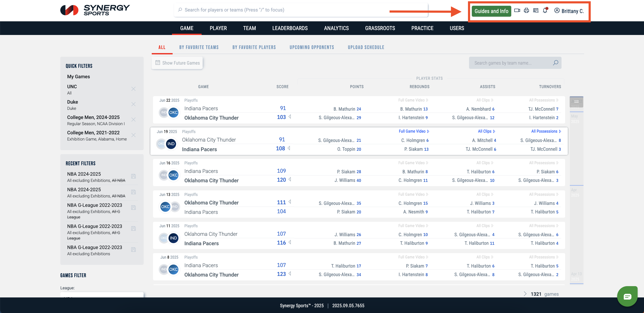Click the green chat bubble widget
The width and height of the screenshot is (644, 313).
(627, 297)
